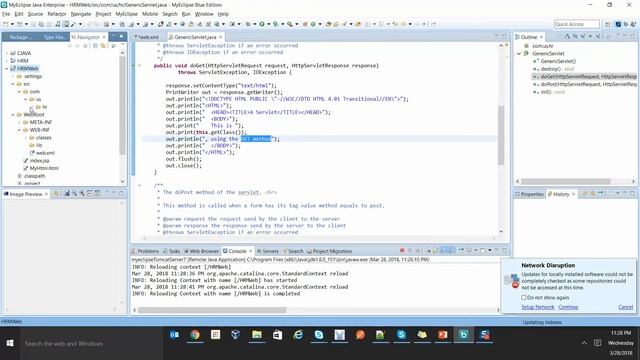This screenshot has width=640, height=360.
Task: Open Google Chrome from the taskbar
Action: tap(195, 335)
